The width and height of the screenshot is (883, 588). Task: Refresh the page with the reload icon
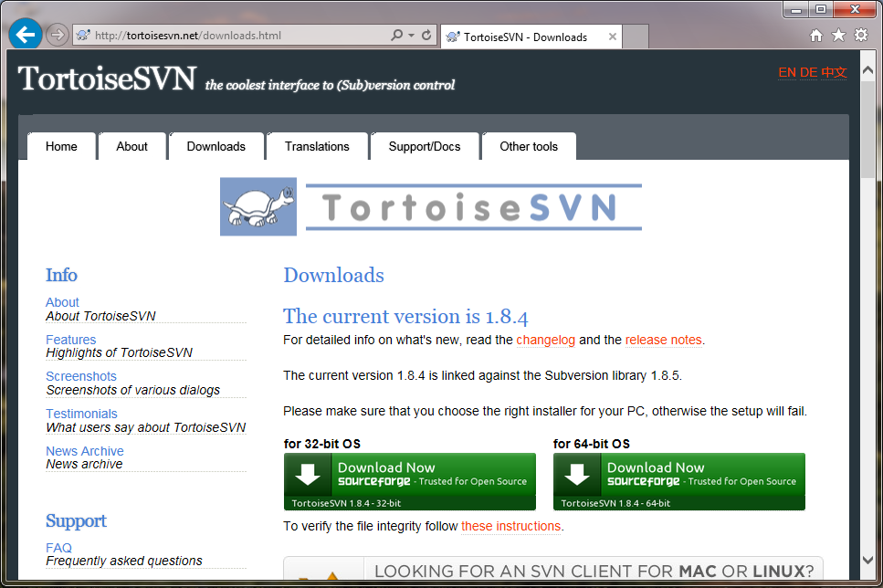426,35
